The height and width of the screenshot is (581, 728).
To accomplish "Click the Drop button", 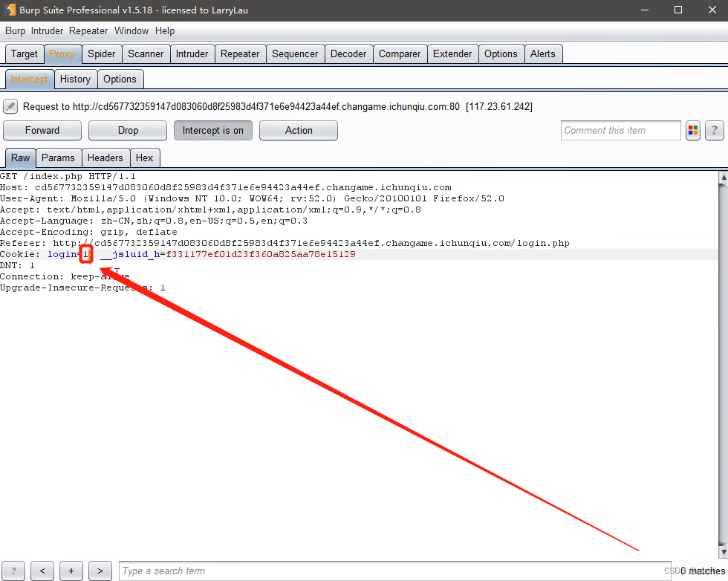I will [128, 131].
